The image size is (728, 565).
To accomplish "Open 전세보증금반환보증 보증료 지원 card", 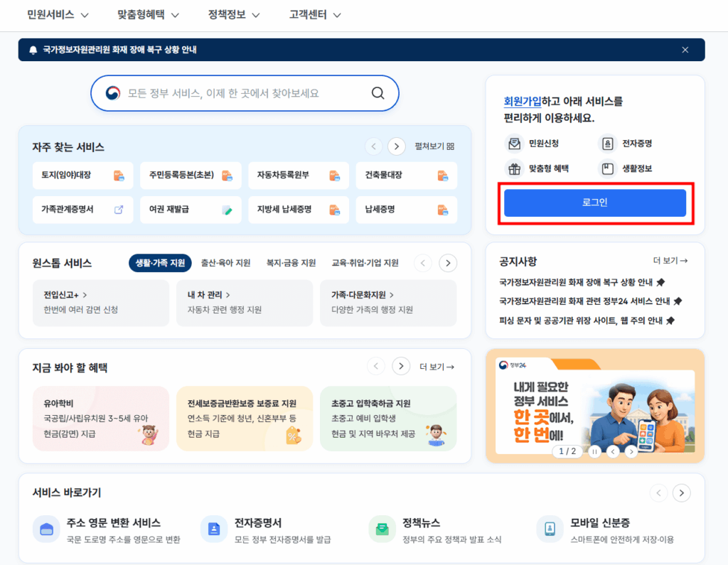I will (245, 419).
